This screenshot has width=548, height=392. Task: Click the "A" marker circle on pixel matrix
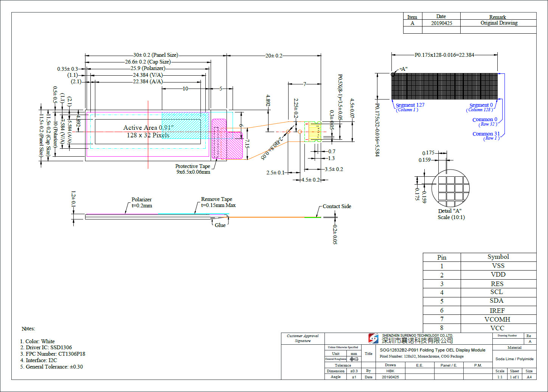point(393,75)
